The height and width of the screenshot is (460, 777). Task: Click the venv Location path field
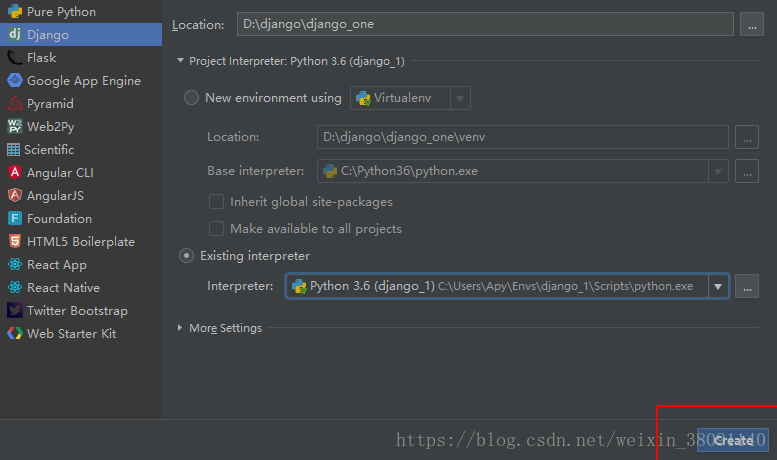click(x=523, y=137)
